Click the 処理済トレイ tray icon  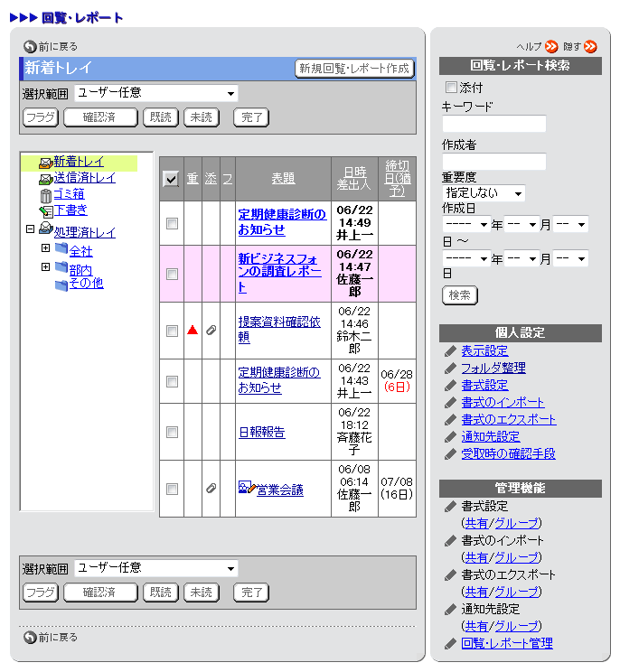pyautogui.click(x=45, y=228)
